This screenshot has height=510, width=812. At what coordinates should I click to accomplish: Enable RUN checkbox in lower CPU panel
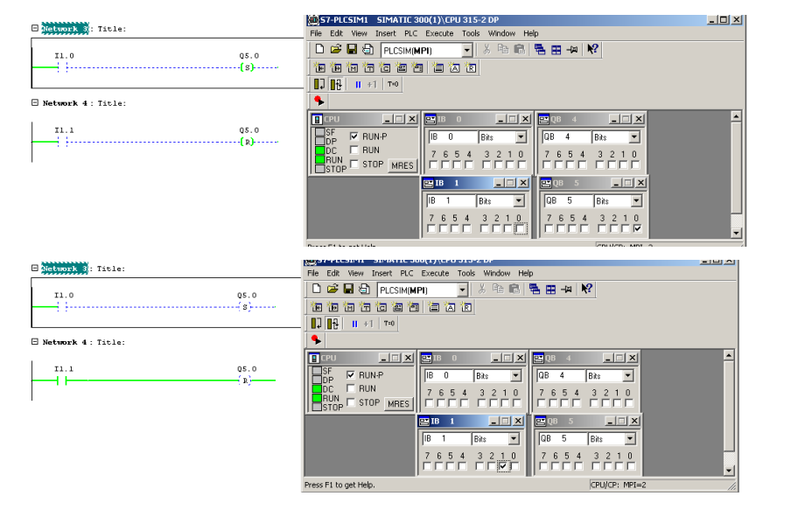(x=351, y=388)
